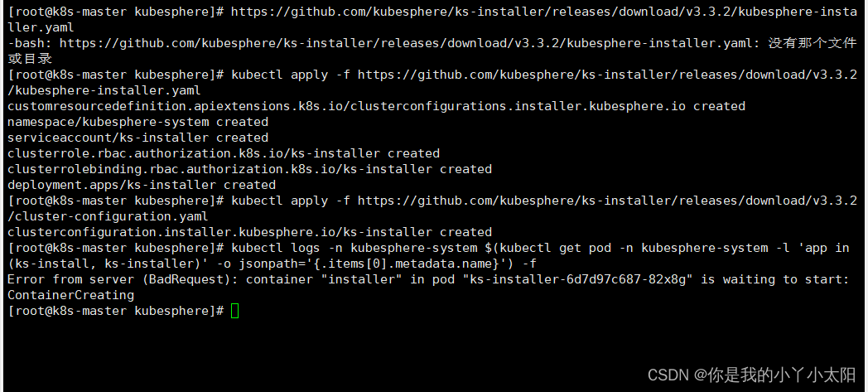The height and width of the screenshot is (392, 868).
Task: Click the clusterrolebinding.rbac.authorization created line
Action: [x=249, y=169]
